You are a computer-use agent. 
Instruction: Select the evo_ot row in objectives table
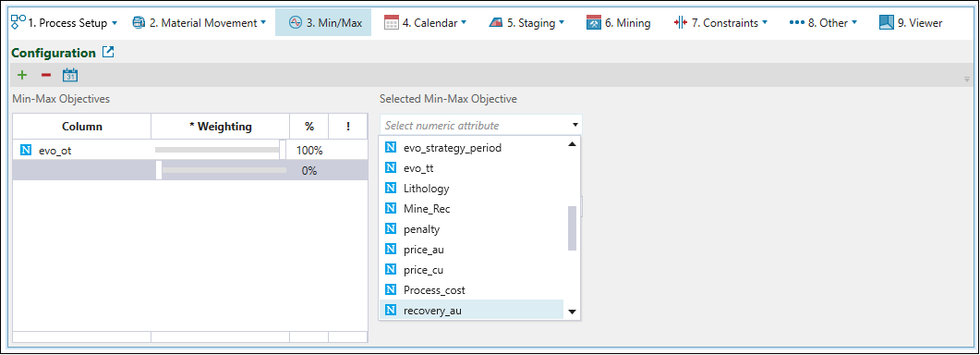click(190, 151)
